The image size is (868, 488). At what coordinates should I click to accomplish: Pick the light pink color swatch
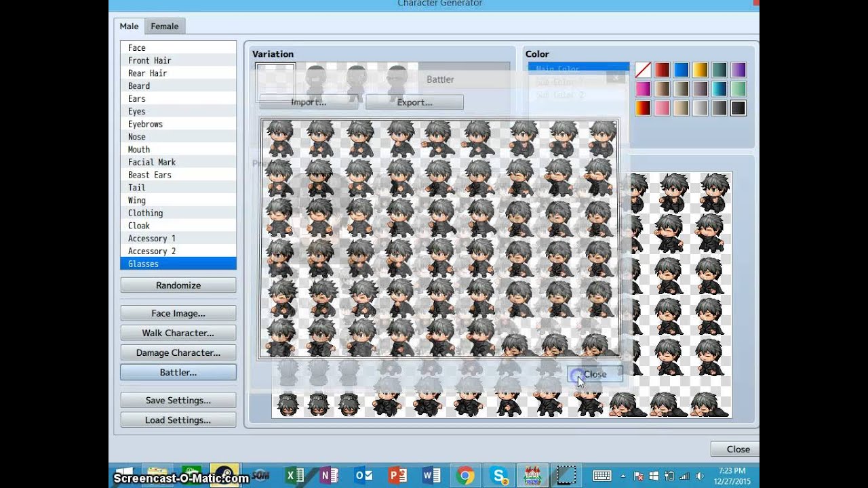tap(662, 108)
